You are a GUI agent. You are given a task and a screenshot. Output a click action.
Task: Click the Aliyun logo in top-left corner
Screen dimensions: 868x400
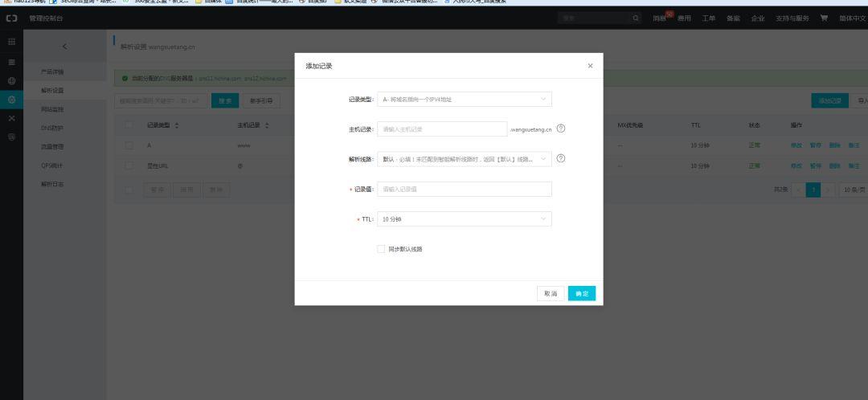tap(11, 18)
